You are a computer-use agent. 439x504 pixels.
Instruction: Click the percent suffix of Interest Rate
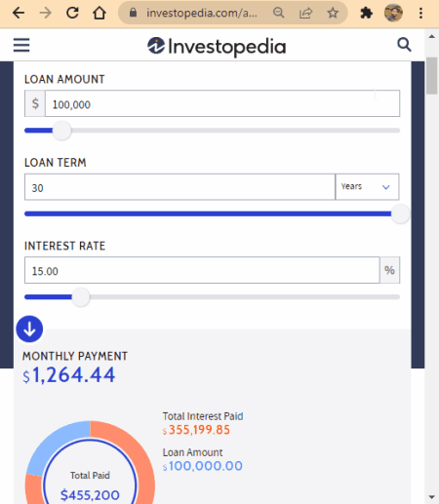(x=389, y=270)
